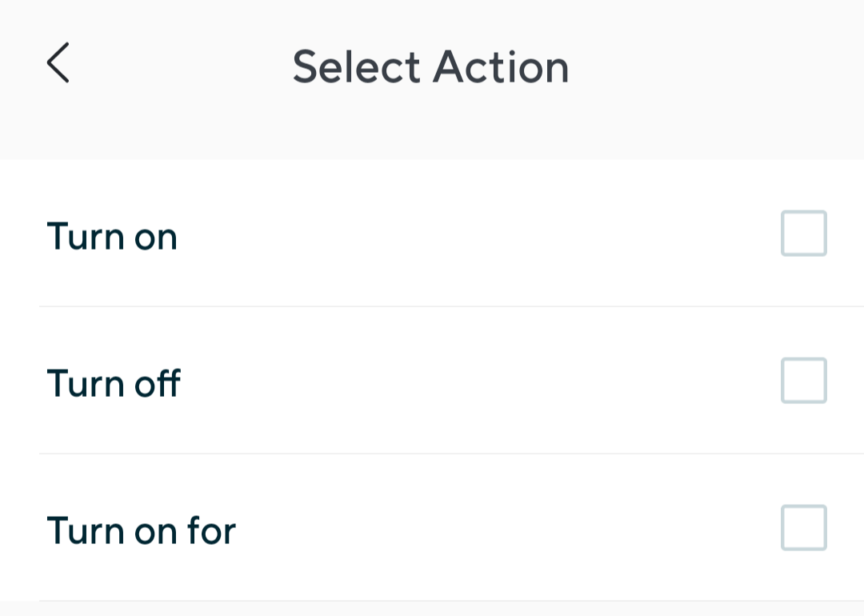Select the Turn on for text label

(x=142, y=530)
